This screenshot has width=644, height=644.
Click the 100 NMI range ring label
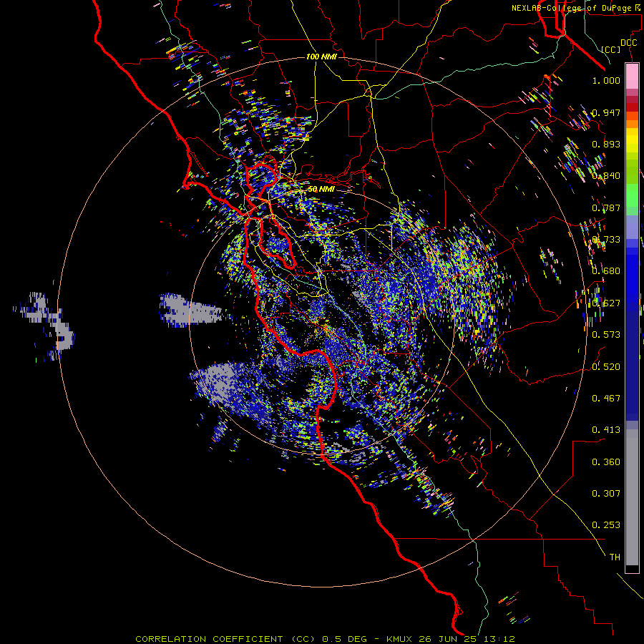pos(321,57)
